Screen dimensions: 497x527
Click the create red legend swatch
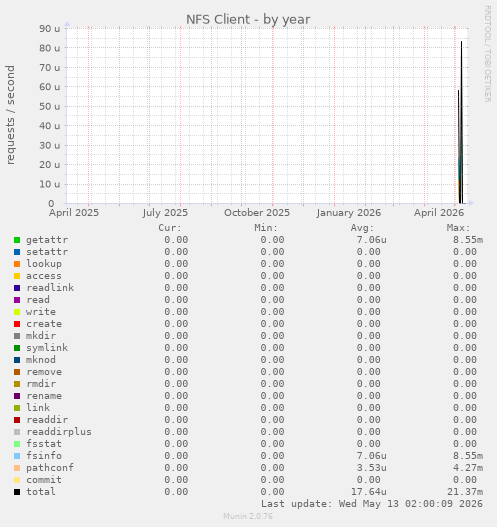(17, 324)
